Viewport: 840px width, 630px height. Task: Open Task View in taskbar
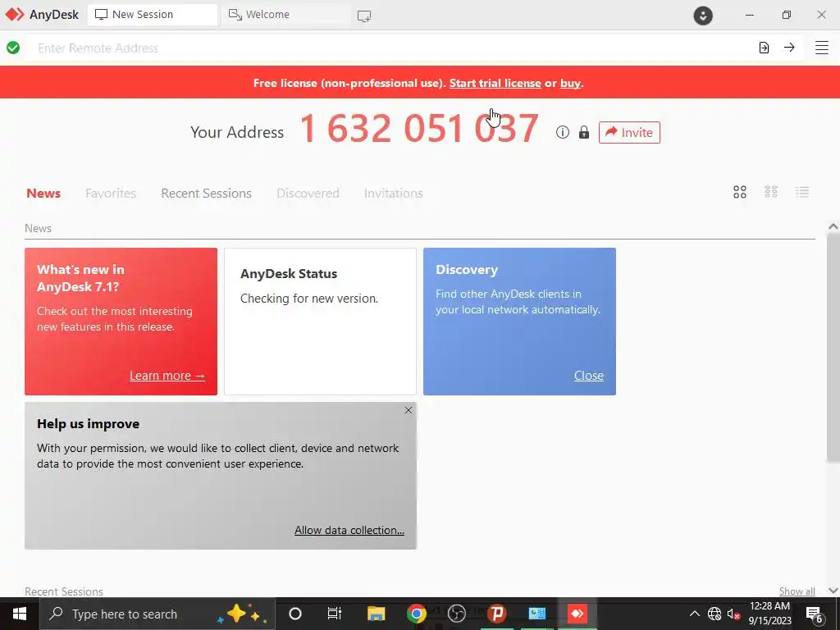(335, 614)
